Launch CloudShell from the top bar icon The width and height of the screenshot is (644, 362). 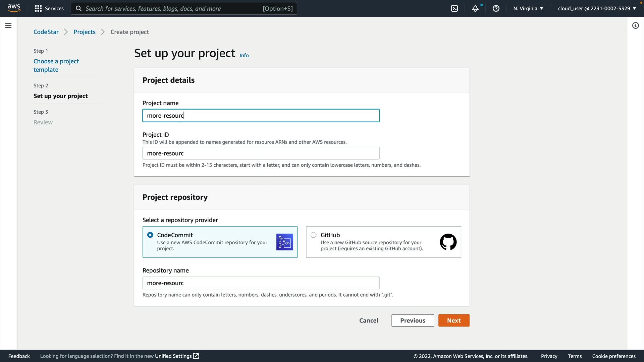454,8
